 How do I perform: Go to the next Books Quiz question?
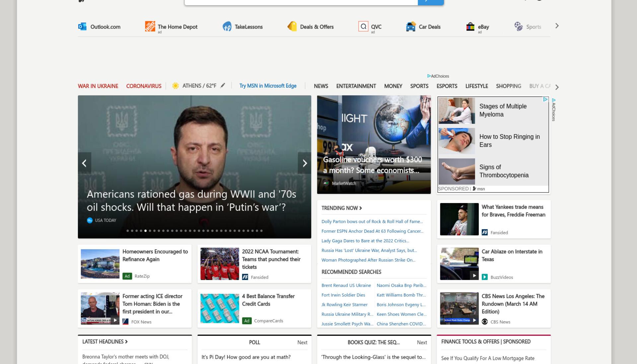422,342
